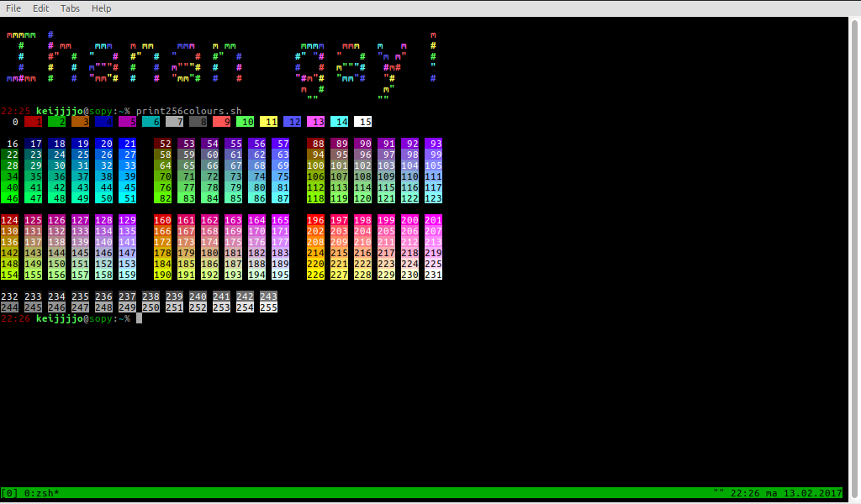Pick the magenta swatch labeled 13
Viewport: 861px width, 504px height.
tap(316, 122)
